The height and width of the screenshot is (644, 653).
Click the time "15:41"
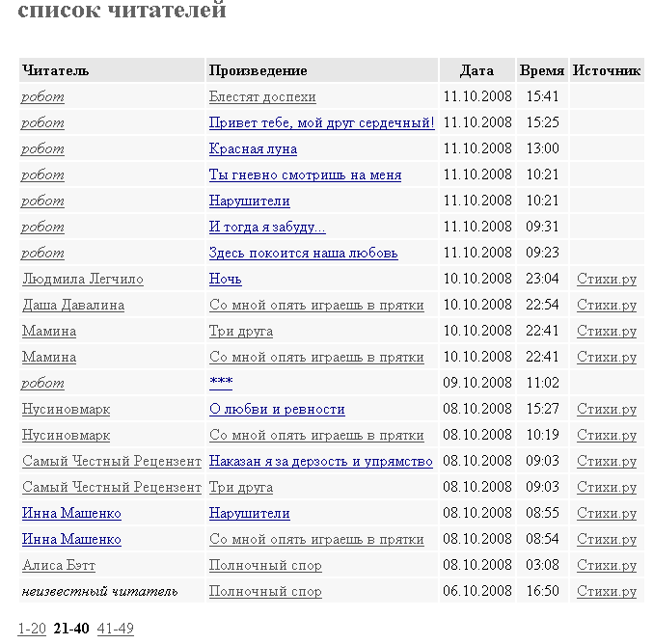tap(542, 96)
